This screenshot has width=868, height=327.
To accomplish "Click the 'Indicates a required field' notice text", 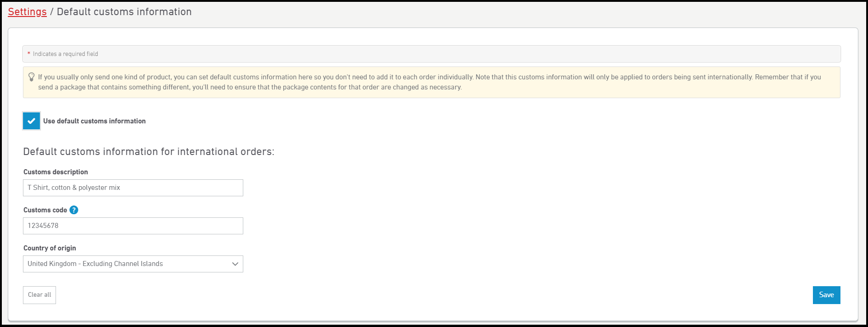I will tap(65, 54).
